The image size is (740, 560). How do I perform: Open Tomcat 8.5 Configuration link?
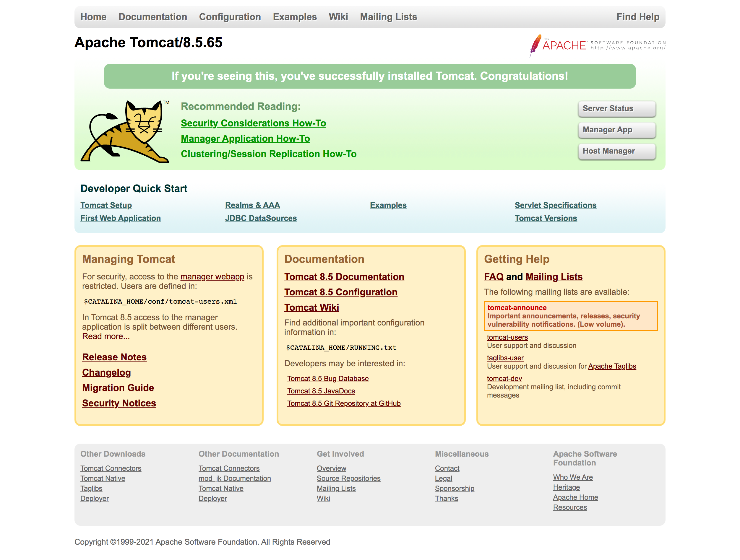pyautogui.click(x=341, y=292)
